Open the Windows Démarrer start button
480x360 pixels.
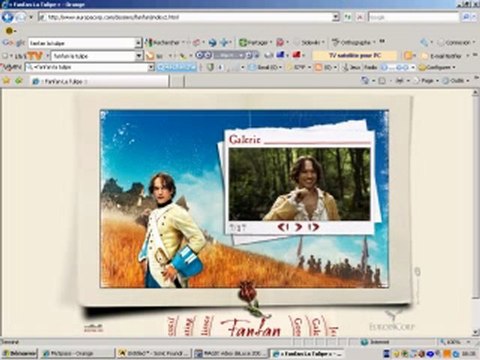coord(19,353)
